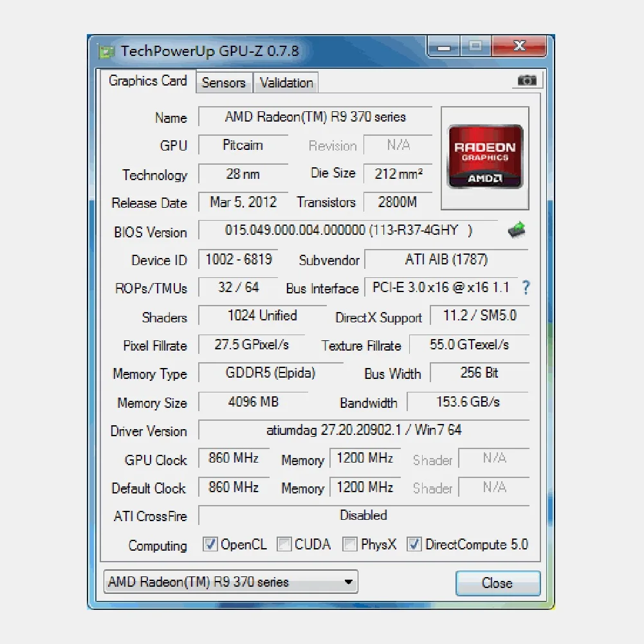The image size is (644, 644).
Task: Switch to the Validation tab
Action: [x=286, y=82]
